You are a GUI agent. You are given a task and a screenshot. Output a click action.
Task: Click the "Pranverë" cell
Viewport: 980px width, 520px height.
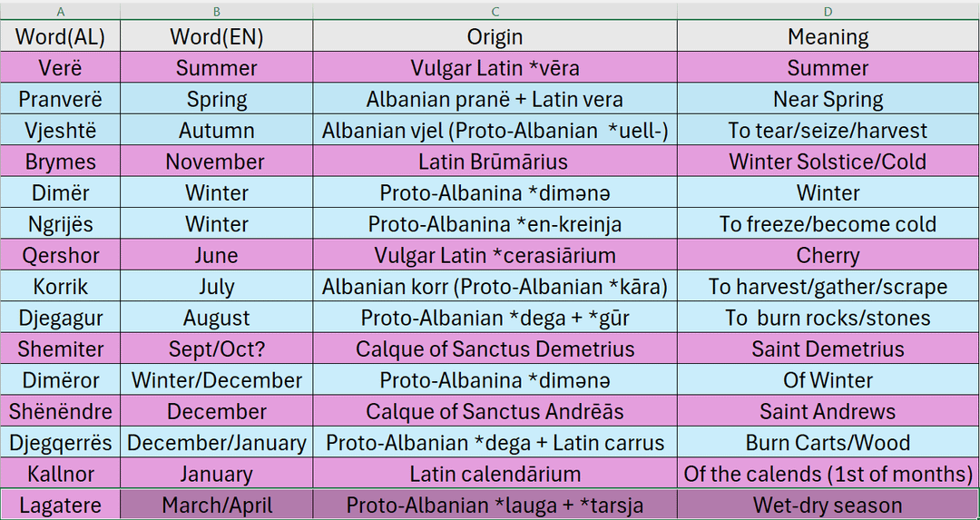(x=60, y=100)
